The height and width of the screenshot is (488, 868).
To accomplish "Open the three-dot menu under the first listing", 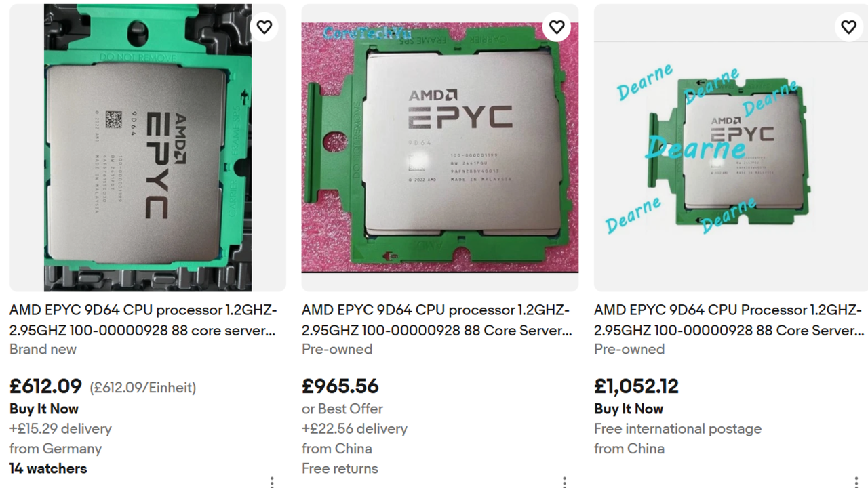I will tap(271, 481).
